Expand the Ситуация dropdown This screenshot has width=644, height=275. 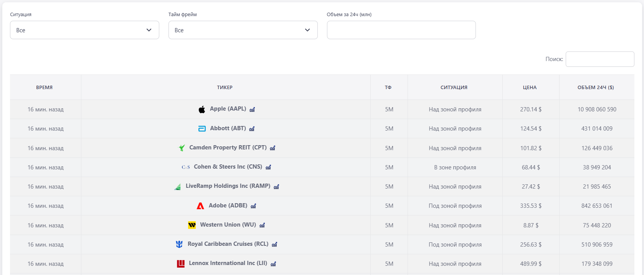(84, 30)
